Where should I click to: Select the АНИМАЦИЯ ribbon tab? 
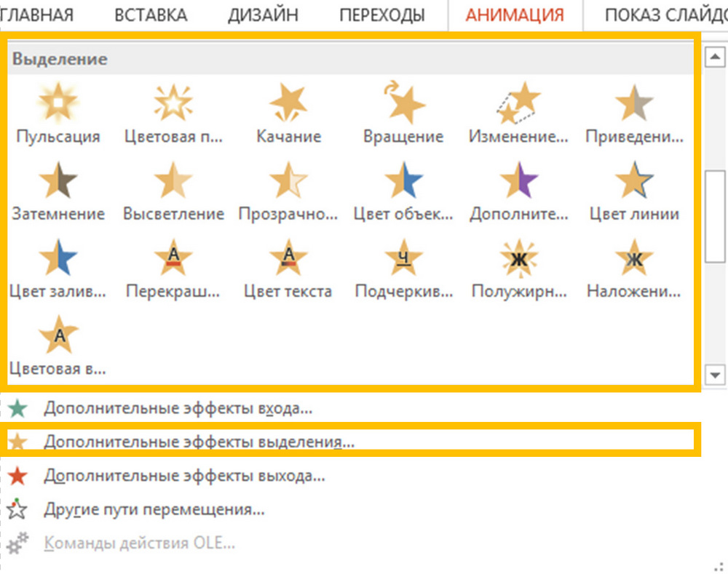pos(515,15)
